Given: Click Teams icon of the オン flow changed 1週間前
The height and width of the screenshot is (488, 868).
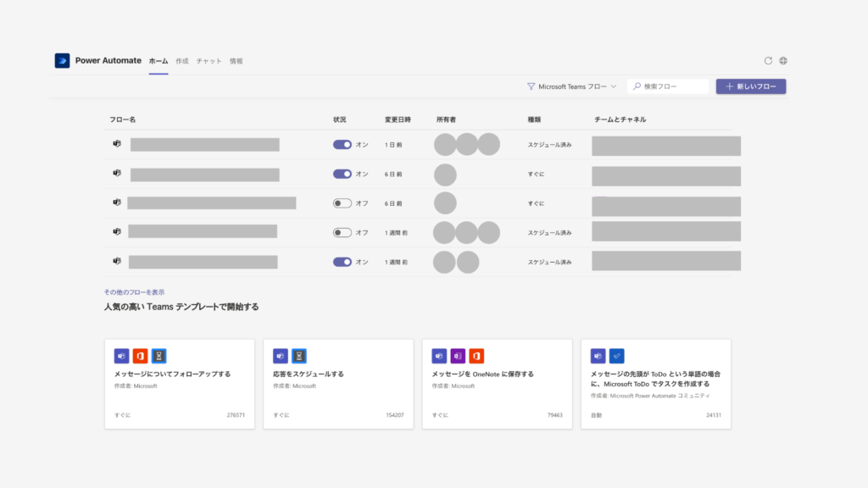Looking at the screenshot, I should [x=117, y=261].
